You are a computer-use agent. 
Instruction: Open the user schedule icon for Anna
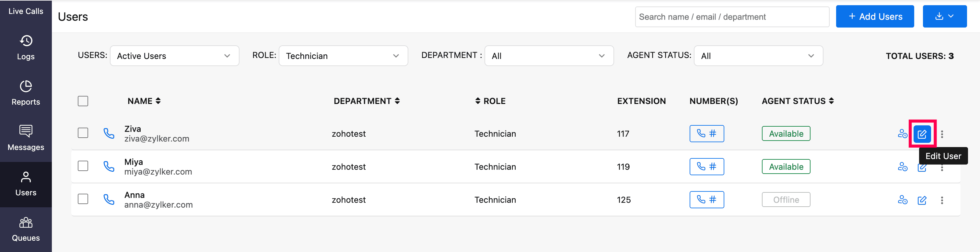coord(903,200)
